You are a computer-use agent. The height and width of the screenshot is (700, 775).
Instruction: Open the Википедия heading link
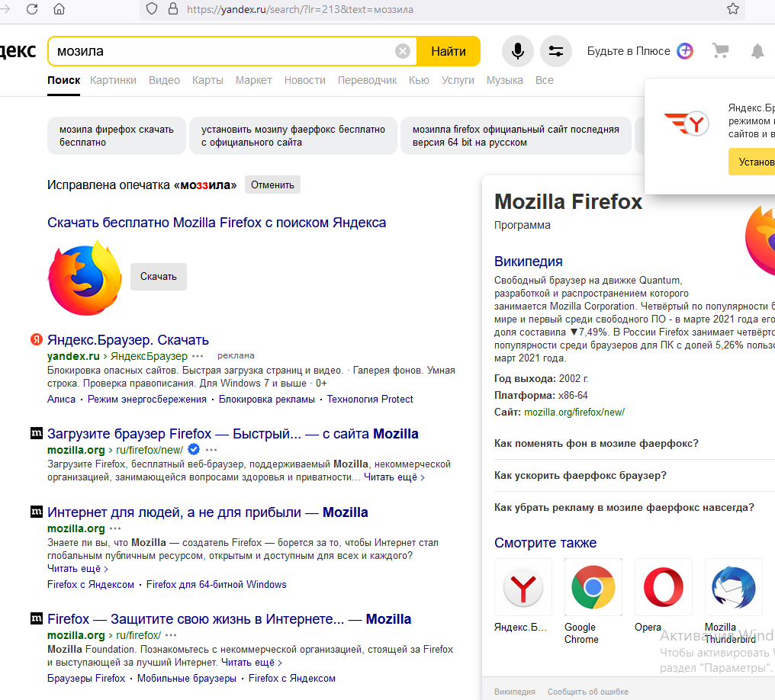[x=529, y=262]
